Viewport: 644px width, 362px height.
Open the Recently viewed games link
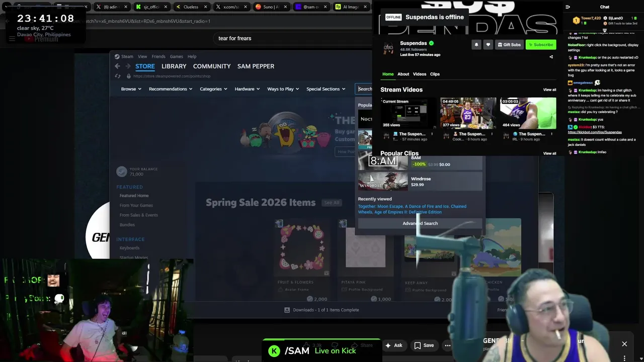coord(412,209)
